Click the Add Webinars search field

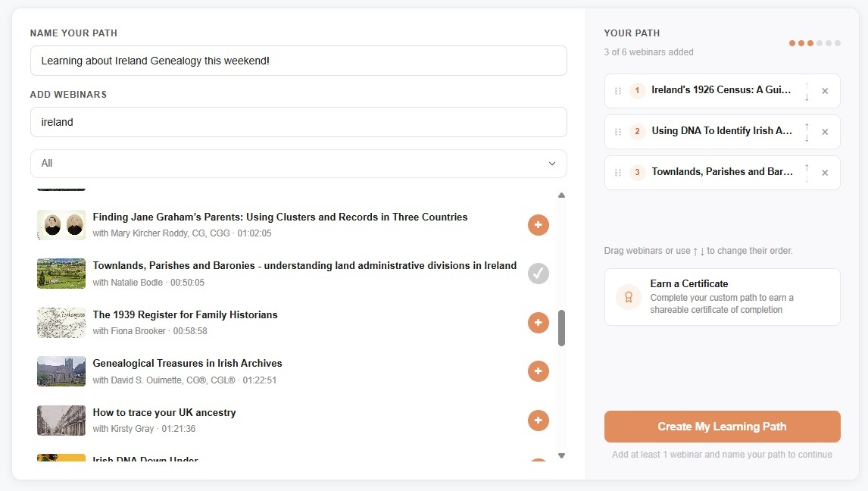(298, 122)
